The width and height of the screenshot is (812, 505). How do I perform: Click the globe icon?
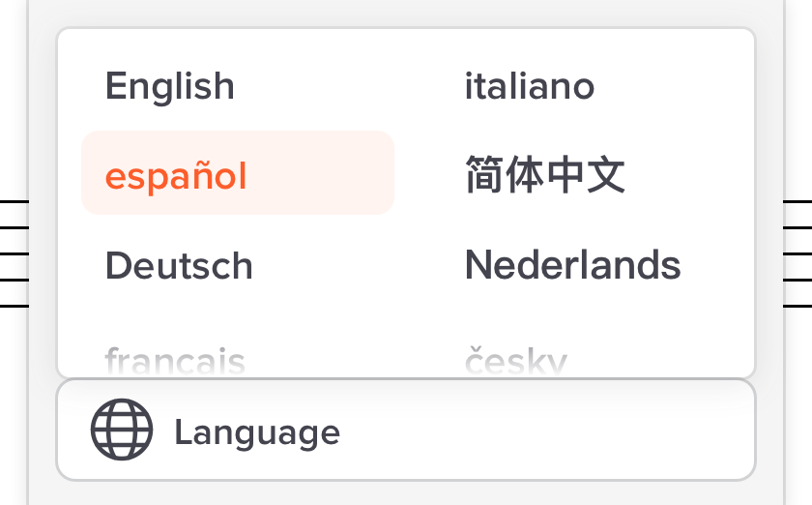click(122, 430)
